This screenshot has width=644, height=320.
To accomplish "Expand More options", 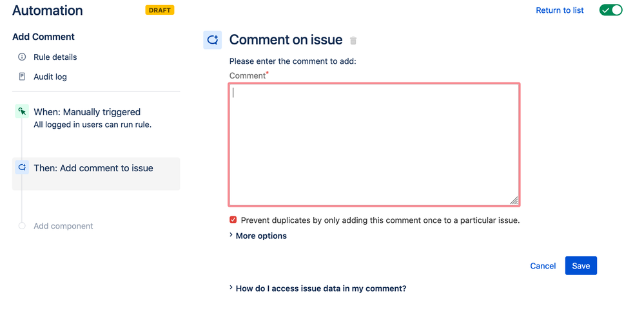I will (258, 236).
